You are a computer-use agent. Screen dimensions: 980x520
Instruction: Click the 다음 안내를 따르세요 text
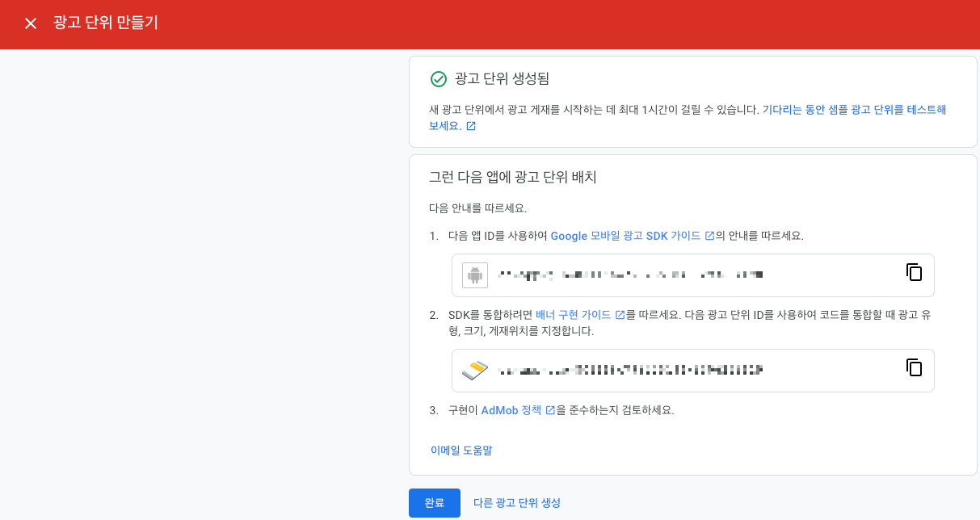(477, 208)
